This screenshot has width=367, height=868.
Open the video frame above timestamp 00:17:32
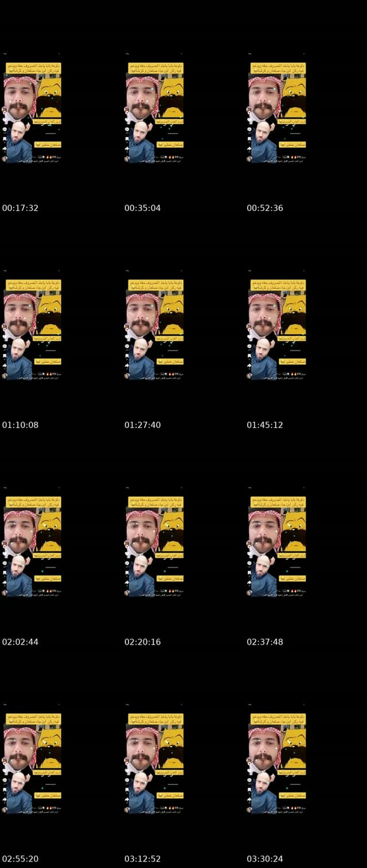coord(32,108)
